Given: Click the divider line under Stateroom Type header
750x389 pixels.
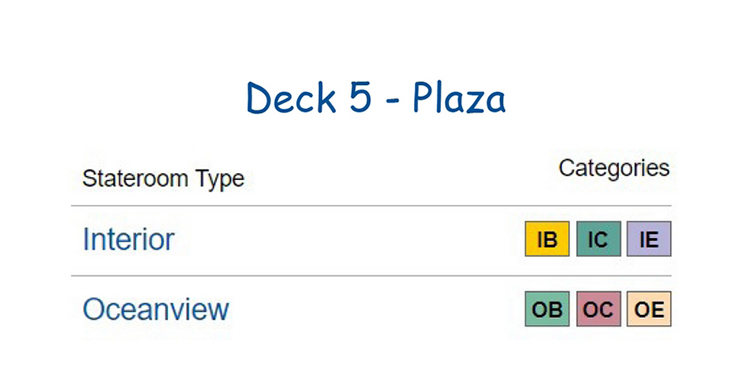Looking at the screenshot, I should click(x=371, y=206).
